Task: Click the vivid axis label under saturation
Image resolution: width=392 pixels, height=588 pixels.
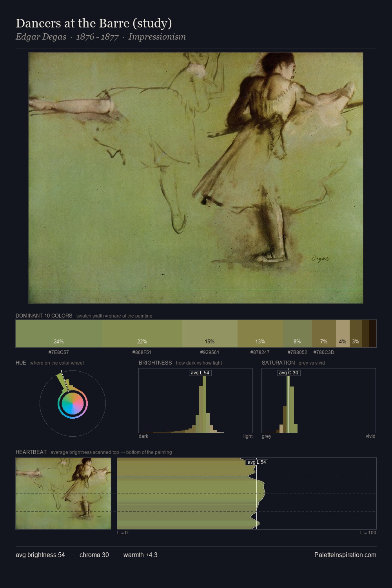Action: tap(370, 436)
